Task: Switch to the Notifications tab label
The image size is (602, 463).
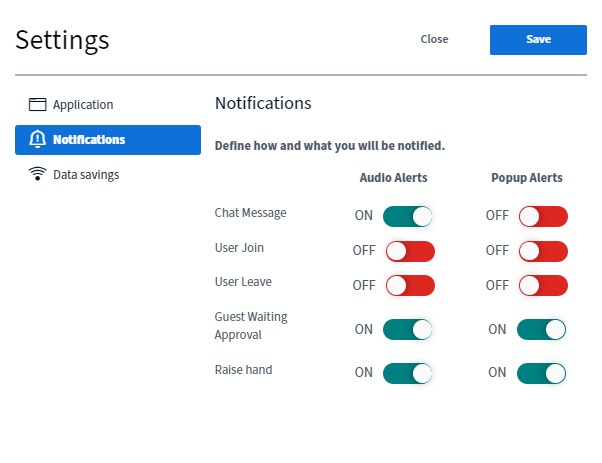Action: coord(89,140)
